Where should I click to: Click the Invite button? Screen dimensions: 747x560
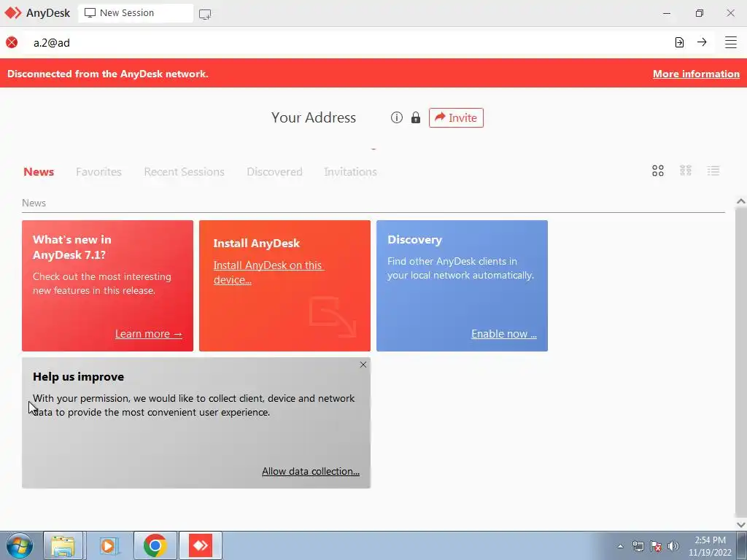click(x=456, y=117)
